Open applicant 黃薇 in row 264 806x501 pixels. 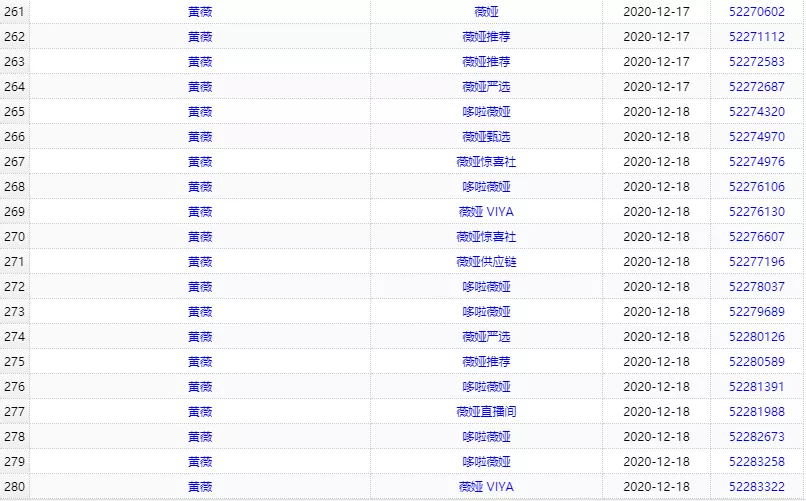200,86
